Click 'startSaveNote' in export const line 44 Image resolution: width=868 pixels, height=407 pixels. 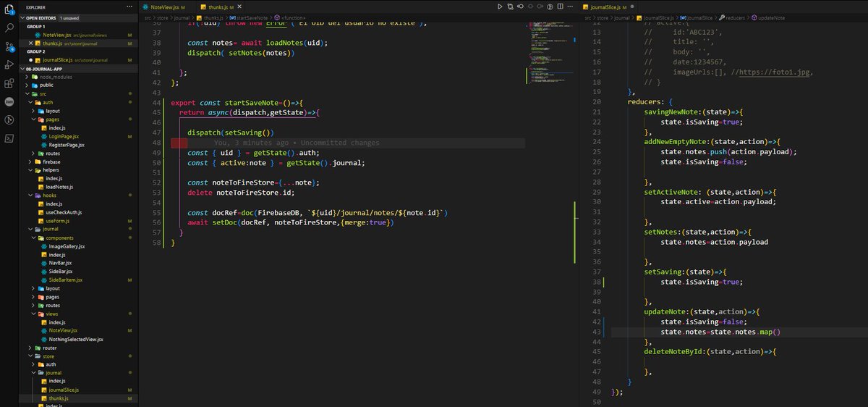[252, 103]
